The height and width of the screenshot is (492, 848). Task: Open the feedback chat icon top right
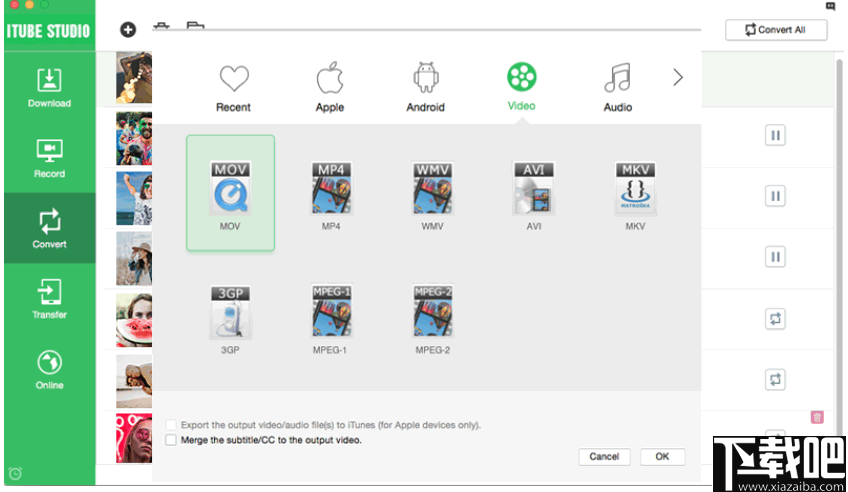click(x=830, y=6)
